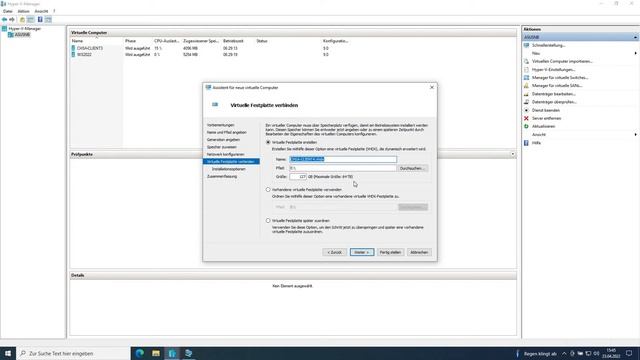Image resolution: width=640 pixels, height=360 pixels.
Task: Go to the Installationsoptionen wizard step
Action: tap(229, 169)
